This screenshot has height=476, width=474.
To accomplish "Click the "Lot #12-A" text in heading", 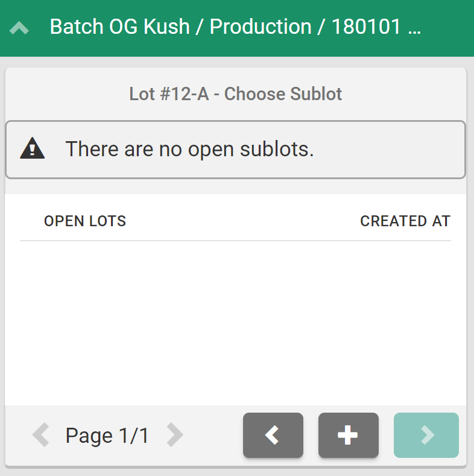I will coord(169,94).
